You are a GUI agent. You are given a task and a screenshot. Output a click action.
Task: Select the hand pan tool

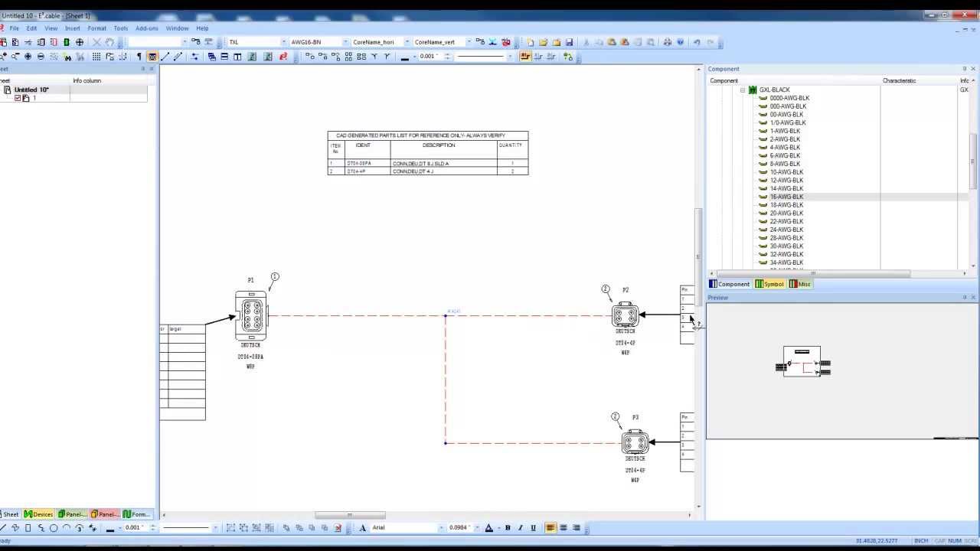coord(109,42)
